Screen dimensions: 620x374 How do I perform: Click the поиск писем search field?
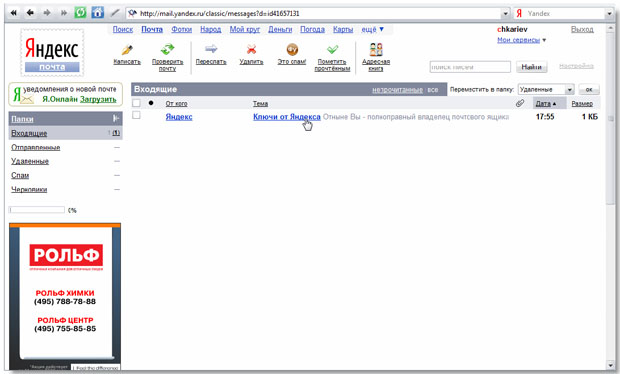(x=470, y=67)
